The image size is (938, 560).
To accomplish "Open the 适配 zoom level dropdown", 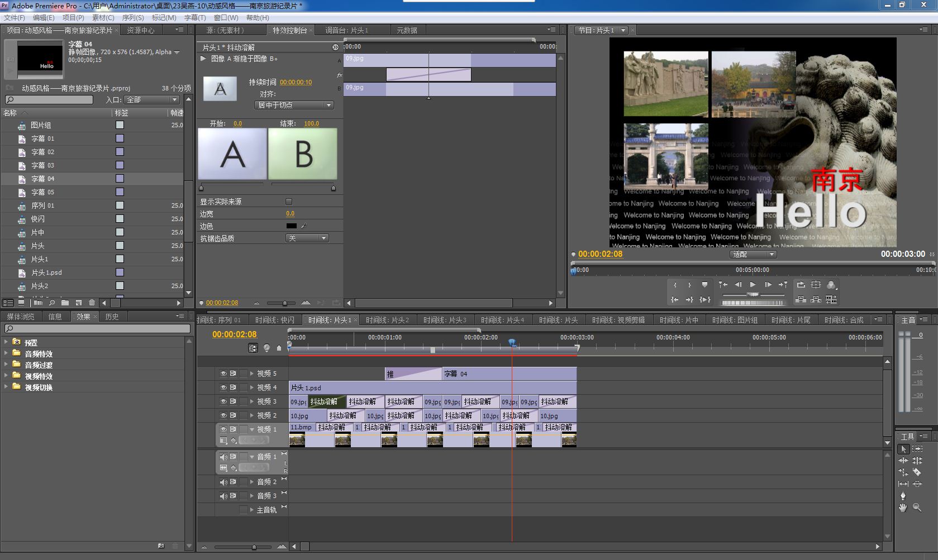I will pos(753,255).
